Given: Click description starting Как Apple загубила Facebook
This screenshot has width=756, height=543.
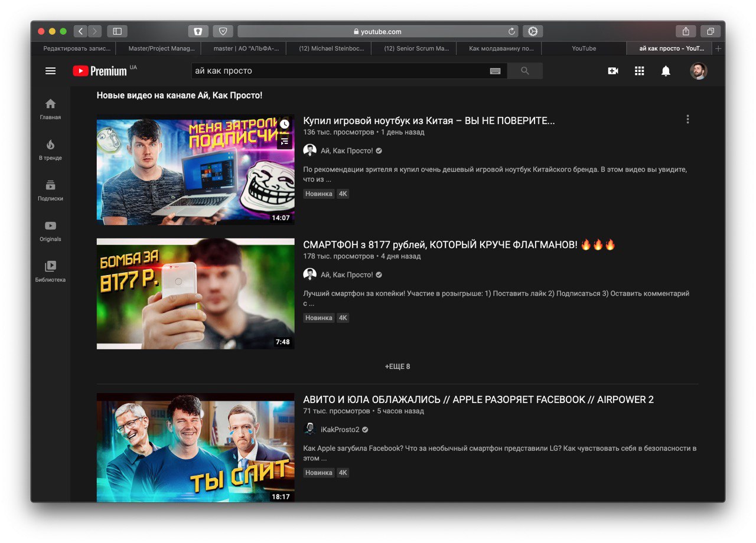Looking at the screenshot, I should pyautogui.click(x=500, y=453).
